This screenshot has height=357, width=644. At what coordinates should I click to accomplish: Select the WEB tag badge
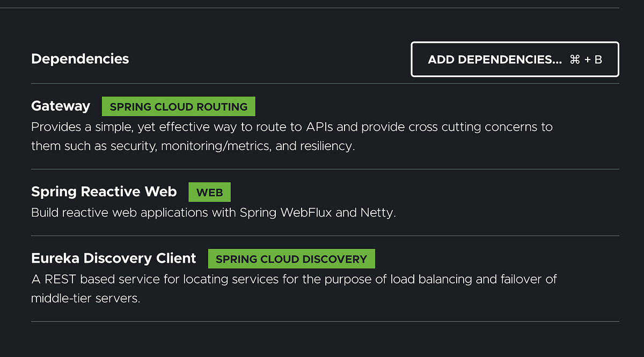[209, 191]
